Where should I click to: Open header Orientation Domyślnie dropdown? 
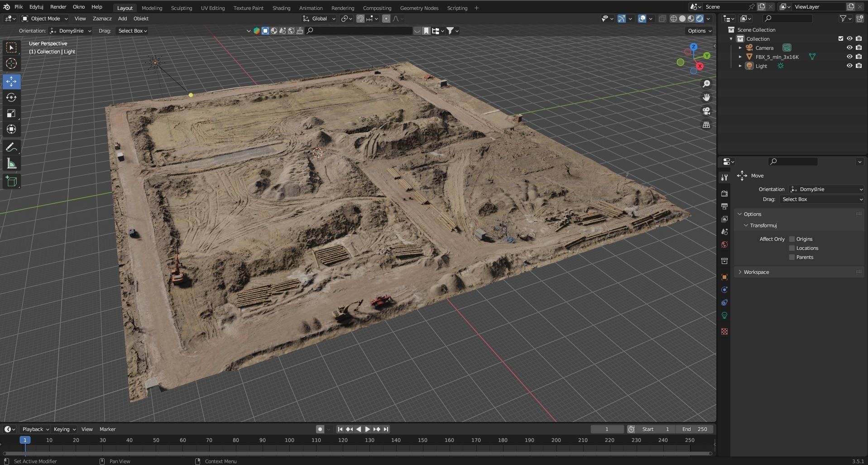[x=71, y=31]
